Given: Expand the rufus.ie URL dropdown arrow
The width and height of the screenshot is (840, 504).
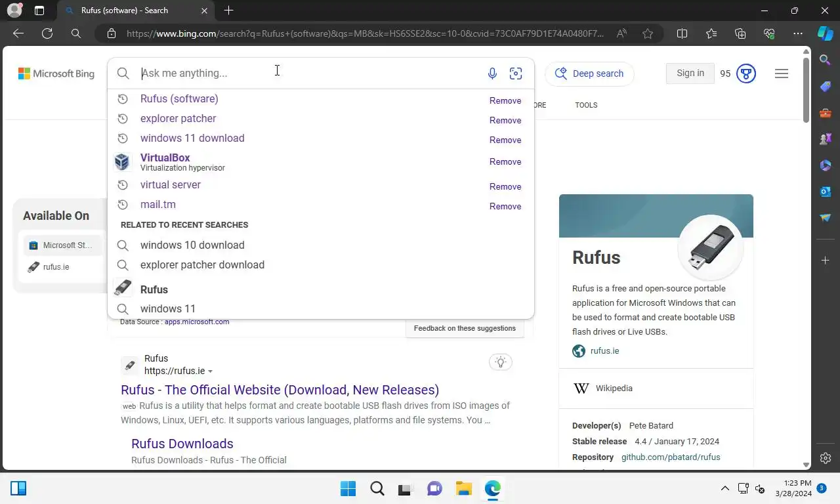Looking at the screenshot, I should 210,372.
